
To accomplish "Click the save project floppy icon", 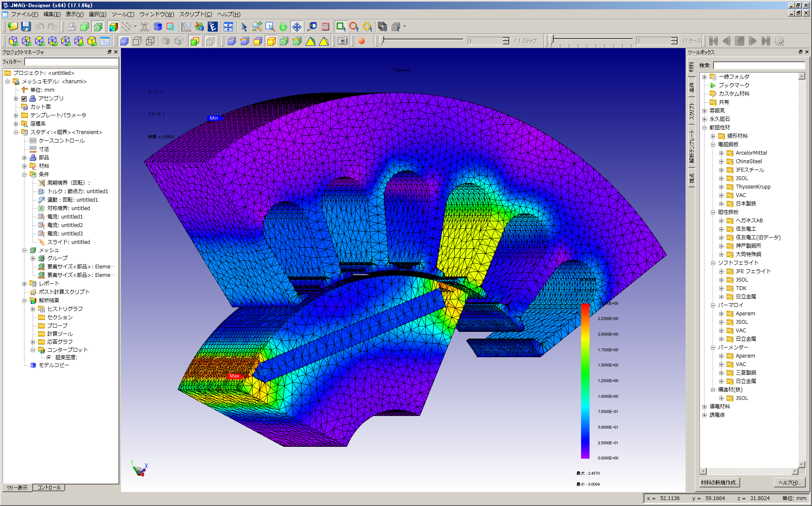I will coord(26,27).
